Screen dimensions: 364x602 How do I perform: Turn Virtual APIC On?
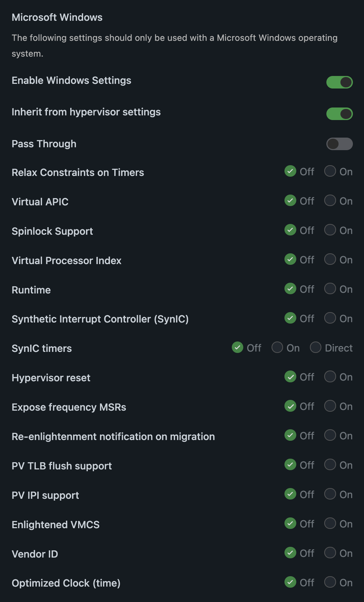(330, 201)
